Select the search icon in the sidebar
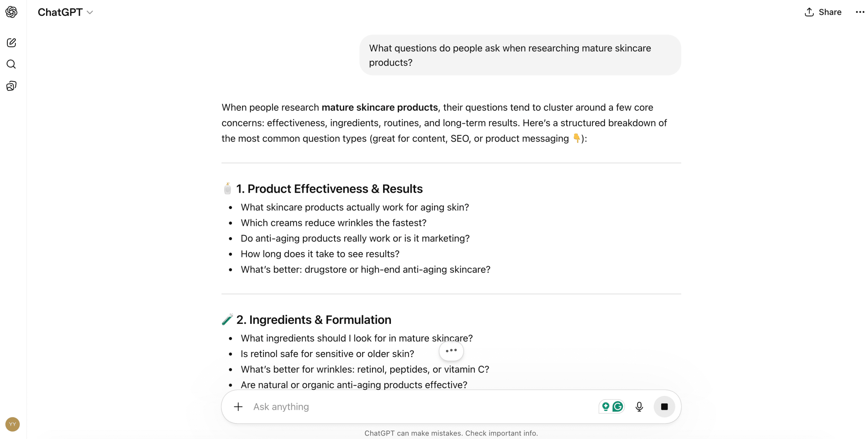The width and height of the screenshot is (868, 439). pos(12,64)
